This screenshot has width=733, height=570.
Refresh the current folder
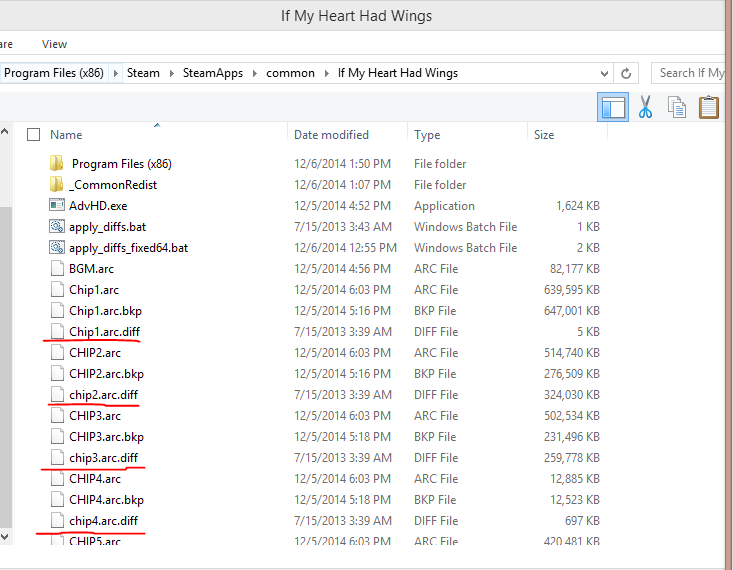point(626,73)
